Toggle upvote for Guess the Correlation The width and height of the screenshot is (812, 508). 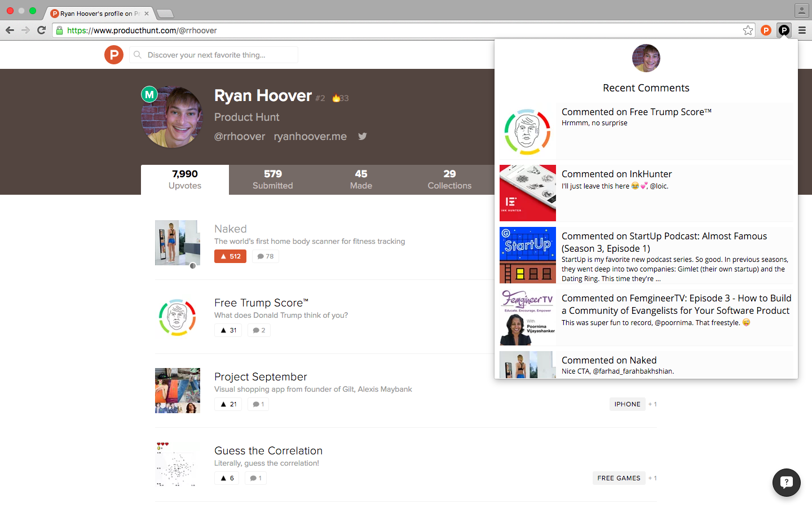click(226, 478)
